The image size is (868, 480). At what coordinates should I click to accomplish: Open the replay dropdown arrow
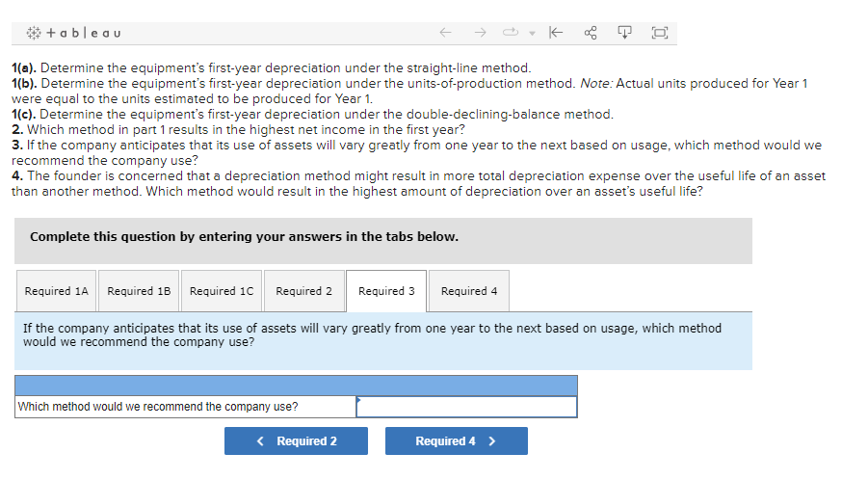click(532, 33)
